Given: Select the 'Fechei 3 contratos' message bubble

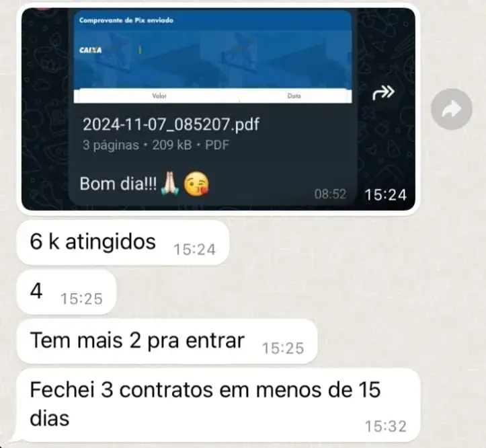Looking at the screenshot, I should [218, 405].
